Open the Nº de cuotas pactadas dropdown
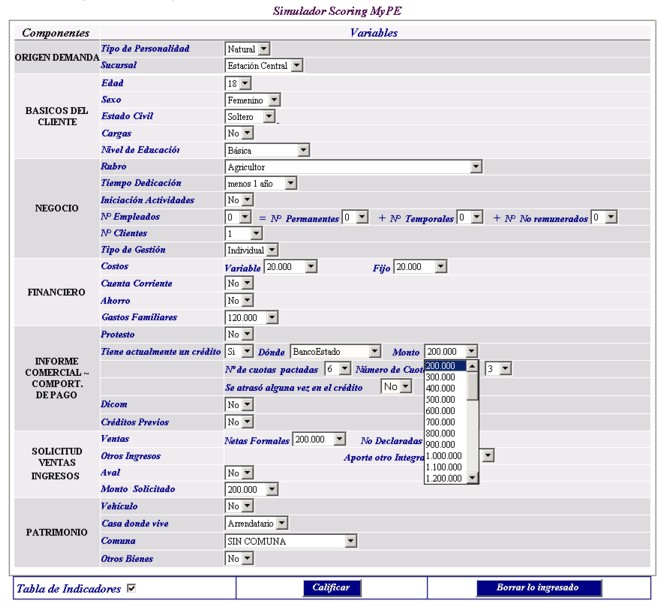 click(x=337, y=369)
